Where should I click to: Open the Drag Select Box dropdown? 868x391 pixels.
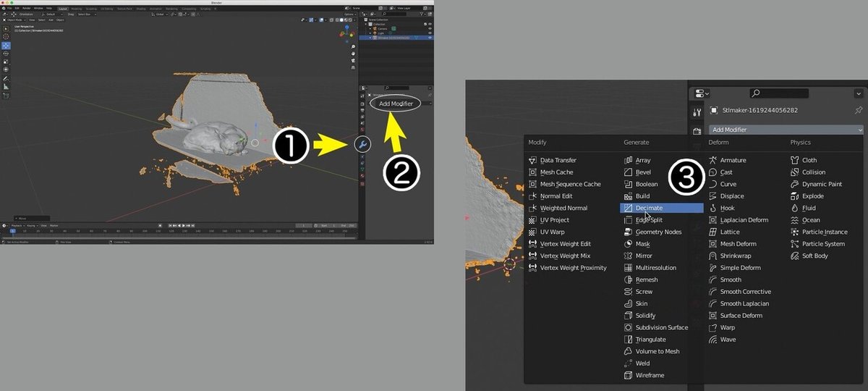[87, 14]
